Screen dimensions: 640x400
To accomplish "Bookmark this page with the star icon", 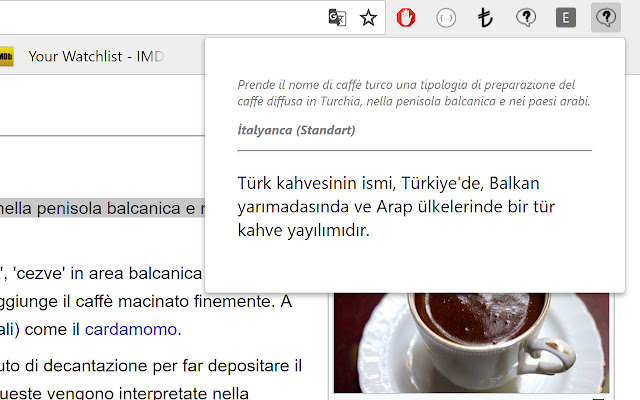I will [368, 18].
